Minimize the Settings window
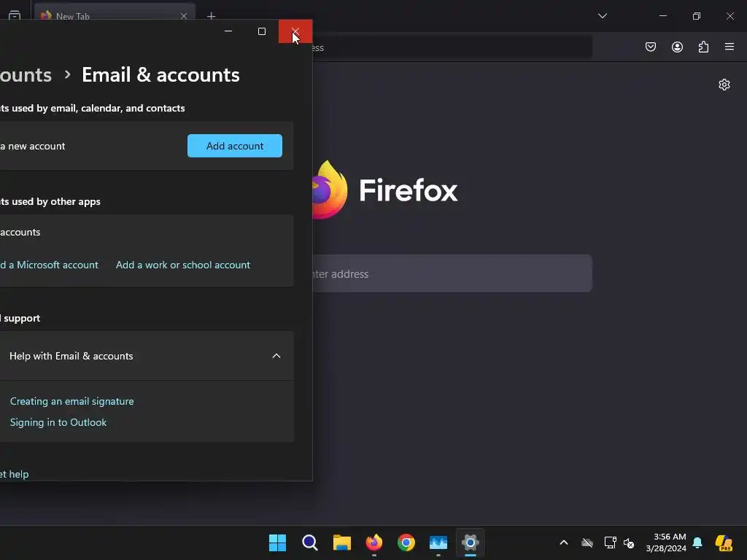The height and width of the screenshot is (560, 747). [x=228, y=31]
